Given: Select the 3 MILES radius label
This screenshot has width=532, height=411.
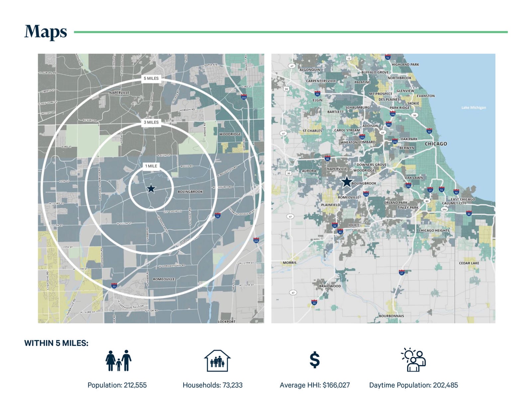Looking at the screenshot, I should tap(151, 122).
